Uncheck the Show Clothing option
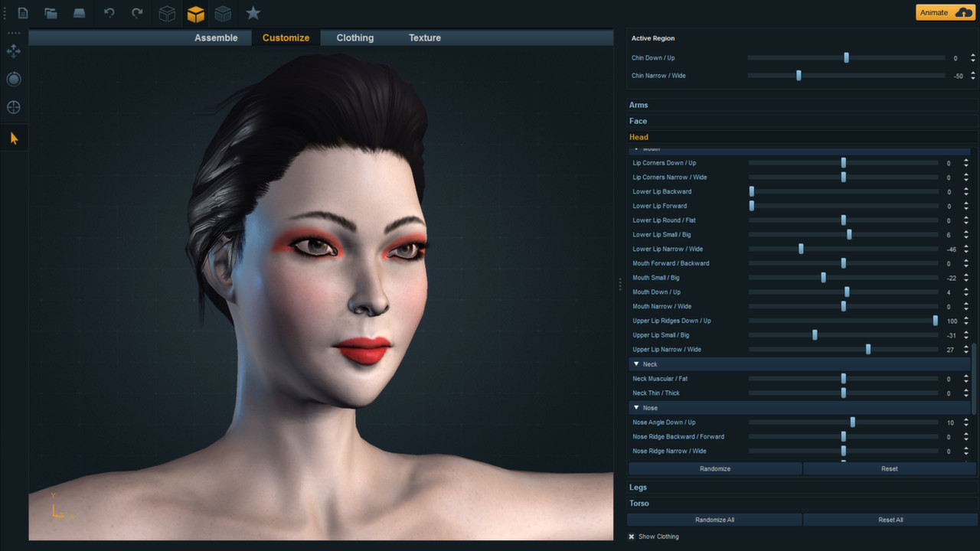Image resolution: width=980 pixels, height=551 pixels. click(632, 536)
